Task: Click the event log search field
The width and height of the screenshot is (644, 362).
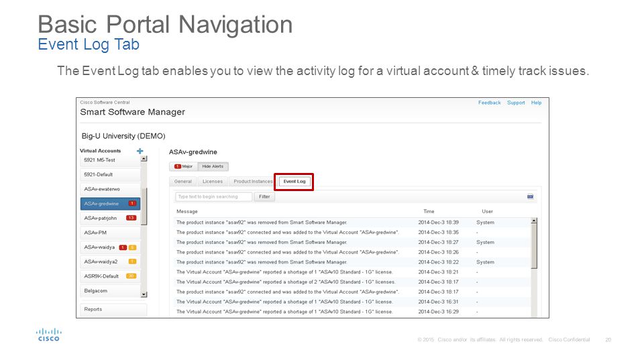Action: pyautogui.click(x=213, y=196)
